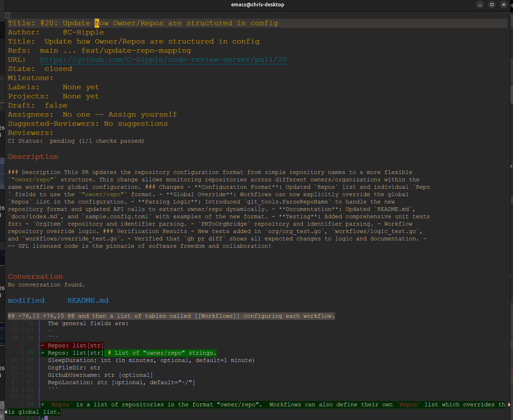
Task: Click "No conversation found." text
Action: [x=46, y=285]
